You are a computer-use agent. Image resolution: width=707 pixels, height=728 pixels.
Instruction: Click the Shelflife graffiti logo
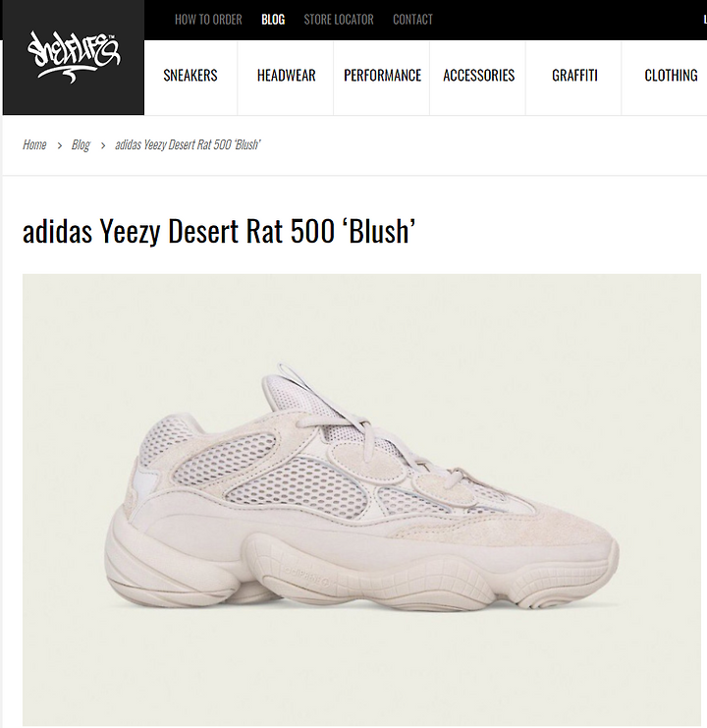point(74,57)
